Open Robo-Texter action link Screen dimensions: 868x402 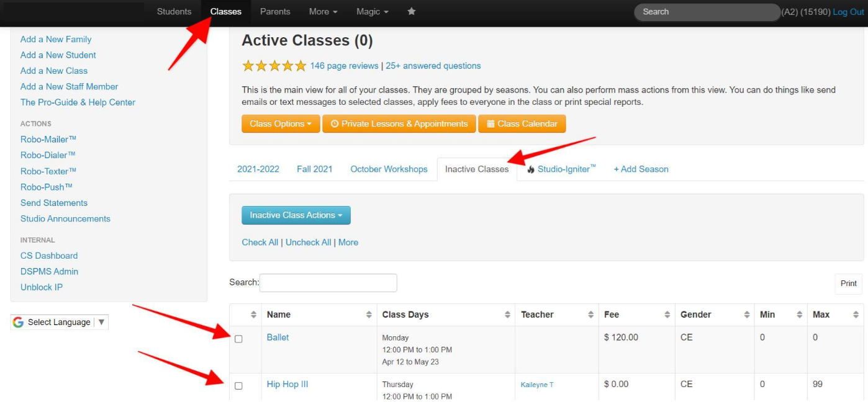coord(48,171)
